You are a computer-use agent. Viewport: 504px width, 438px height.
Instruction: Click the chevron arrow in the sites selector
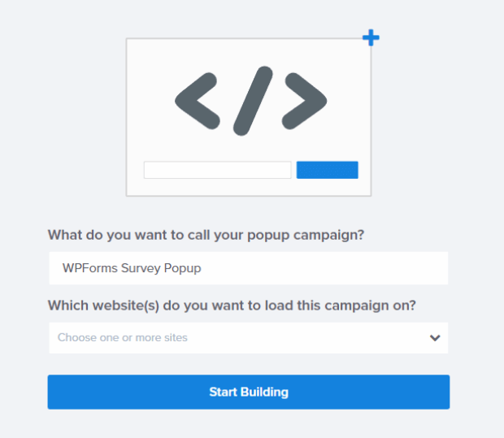click(x=435, y=338)
